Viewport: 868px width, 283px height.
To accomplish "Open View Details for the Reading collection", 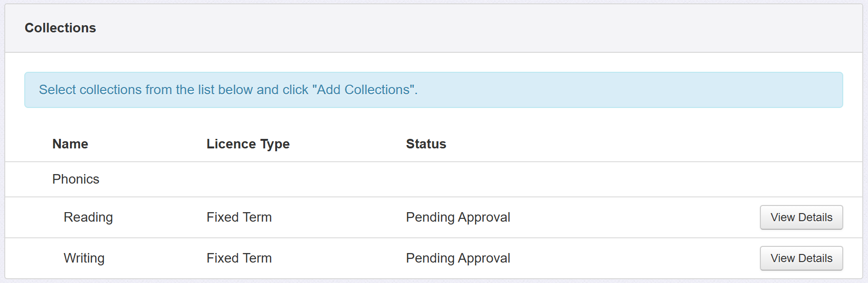I will click(801, 217).
